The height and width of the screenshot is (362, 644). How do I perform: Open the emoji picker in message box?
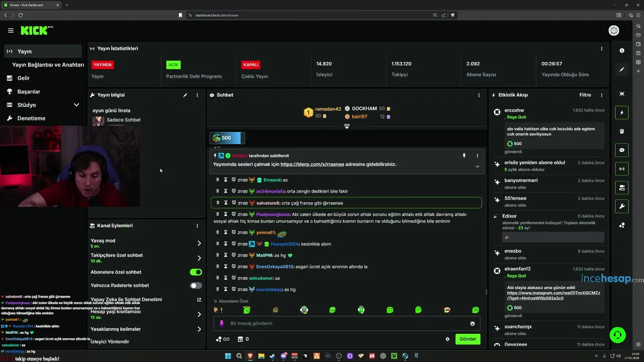click(x=472, y=323)
